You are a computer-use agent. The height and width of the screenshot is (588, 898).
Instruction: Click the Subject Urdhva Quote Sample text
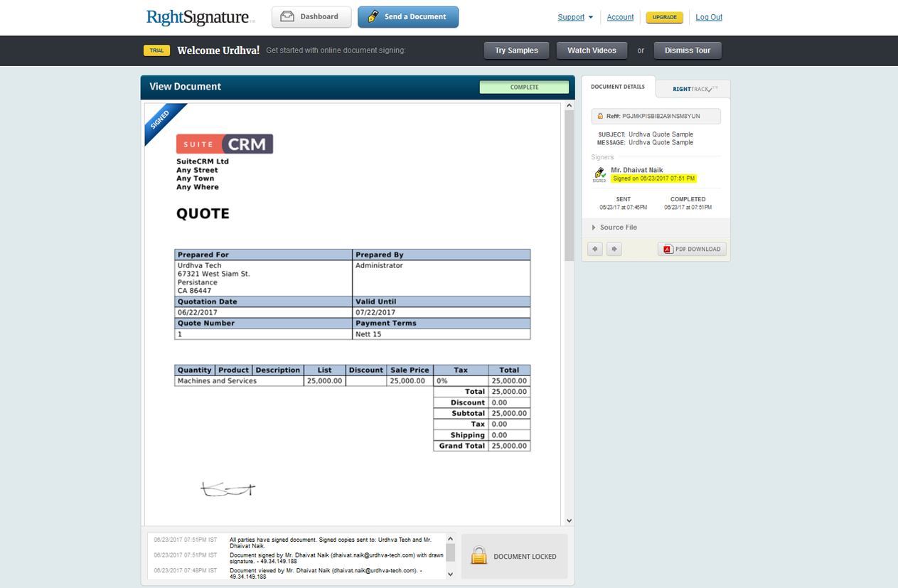[x=661, y=134]
